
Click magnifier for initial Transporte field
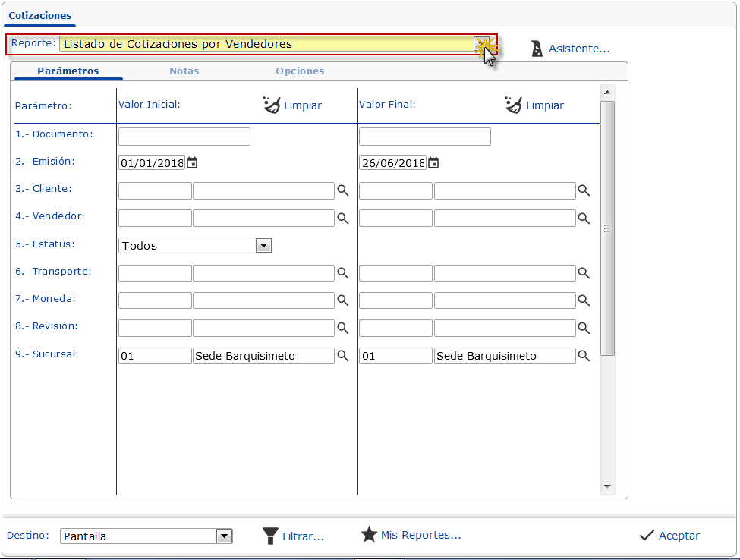click(343, 273)
